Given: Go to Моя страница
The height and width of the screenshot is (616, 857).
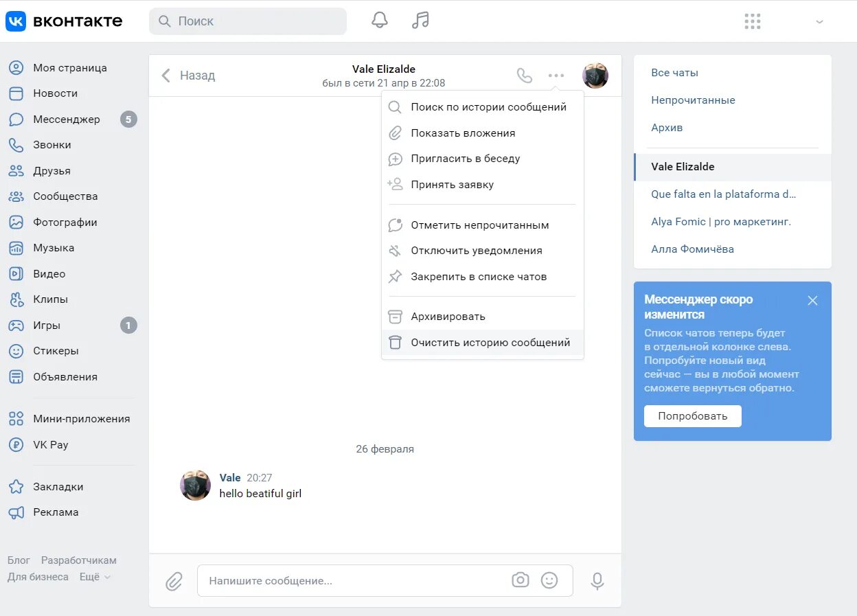Looking at the screenshot, I should [x=70, y=68].
